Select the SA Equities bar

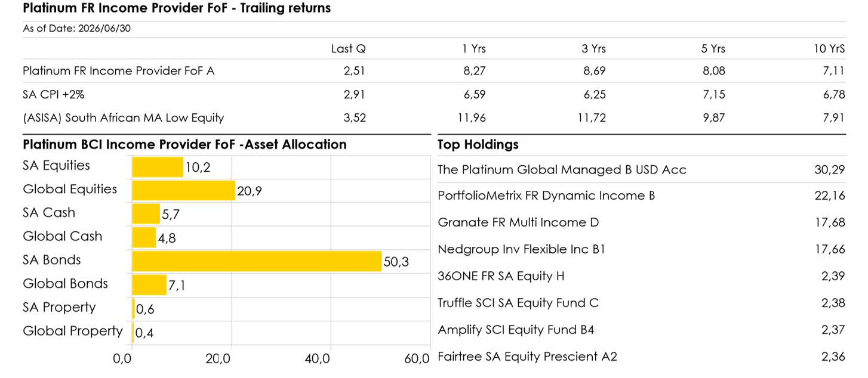pos(158,167)
